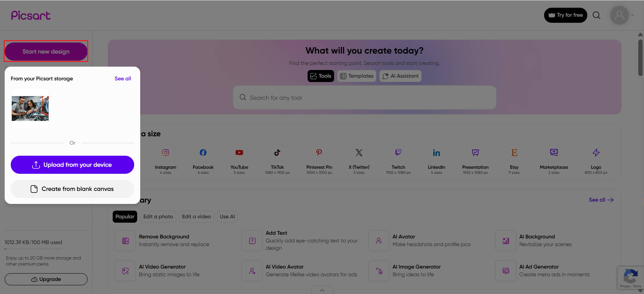
Task: Click the Try for free button
Action: (x=566, y=15)
